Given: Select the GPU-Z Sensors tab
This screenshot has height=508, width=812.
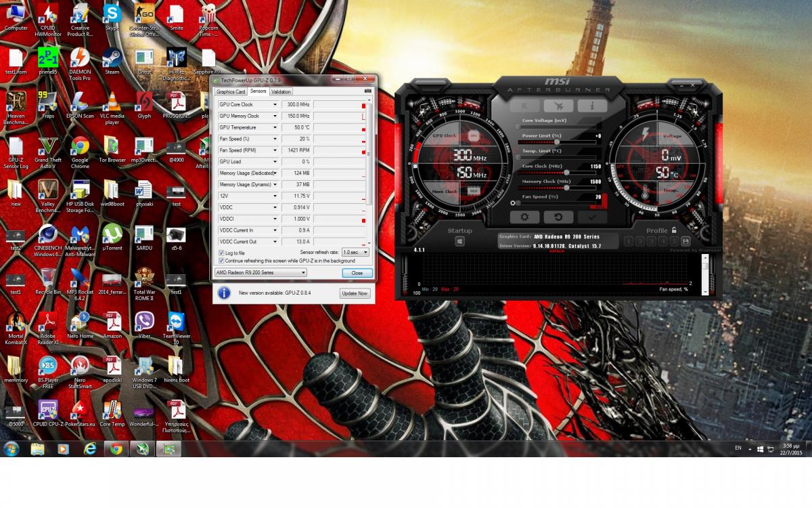Looking at the screenshot, I should coord(258,91).
